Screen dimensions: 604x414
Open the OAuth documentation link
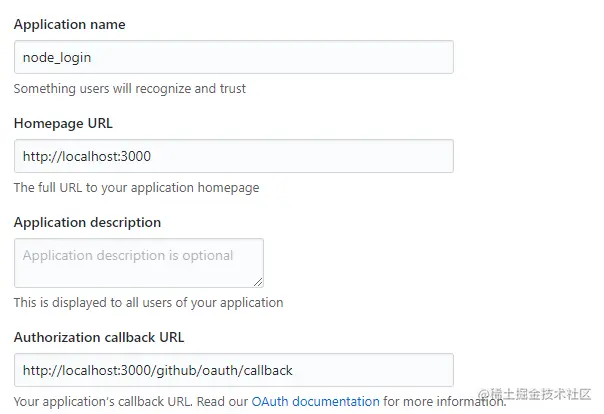point(315,401)
